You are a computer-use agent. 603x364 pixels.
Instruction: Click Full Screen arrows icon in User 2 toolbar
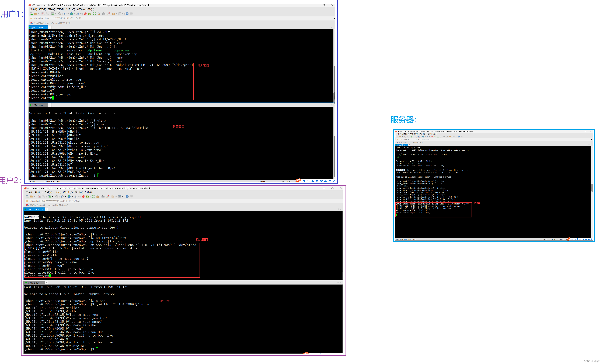[x=93, y=197]
